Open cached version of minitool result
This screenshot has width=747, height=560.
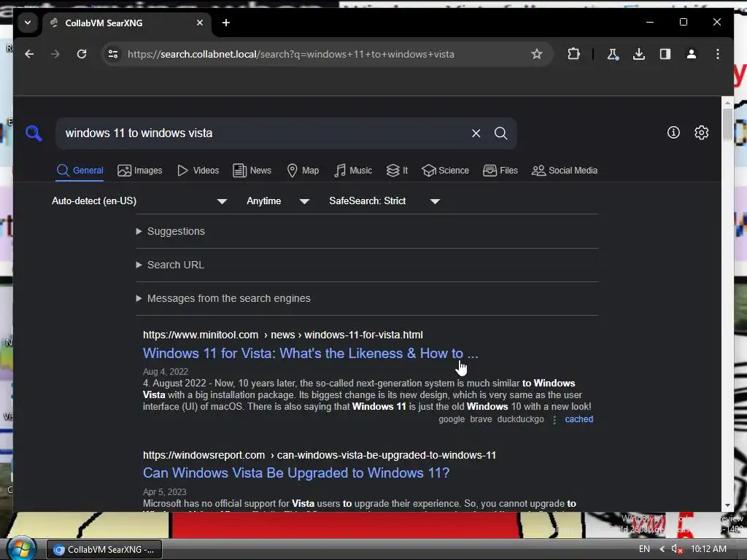[x=578, y=419]
